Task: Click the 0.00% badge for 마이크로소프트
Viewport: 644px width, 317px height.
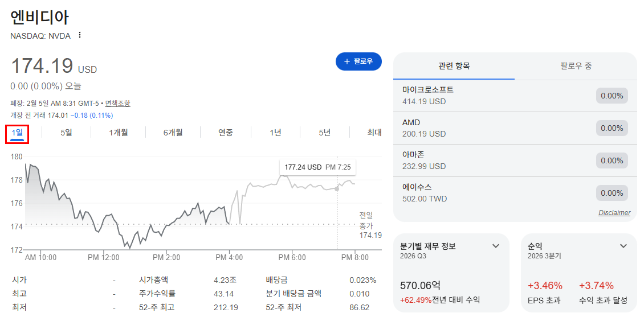Action: click(612, 96)
